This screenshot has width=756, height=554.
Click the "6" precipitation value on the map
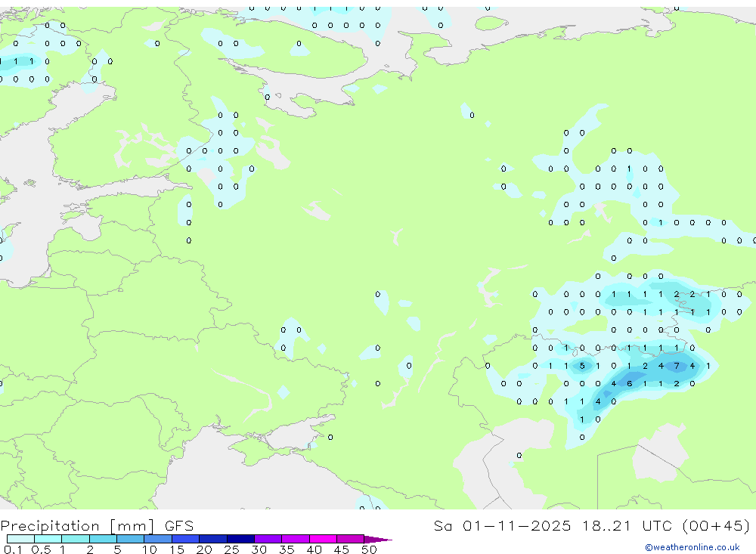coord(629,384)
